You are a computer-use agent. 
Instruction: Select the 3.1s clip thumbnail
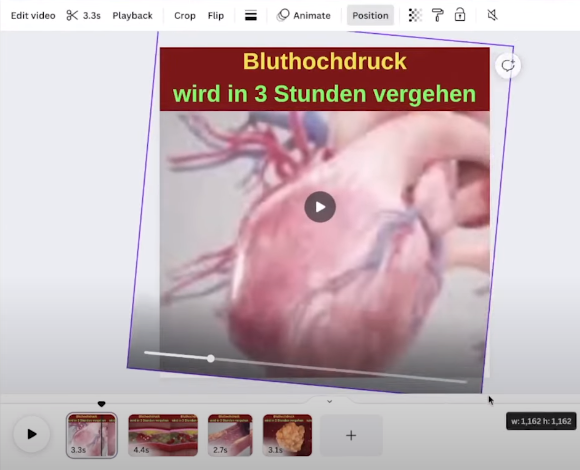287,435
